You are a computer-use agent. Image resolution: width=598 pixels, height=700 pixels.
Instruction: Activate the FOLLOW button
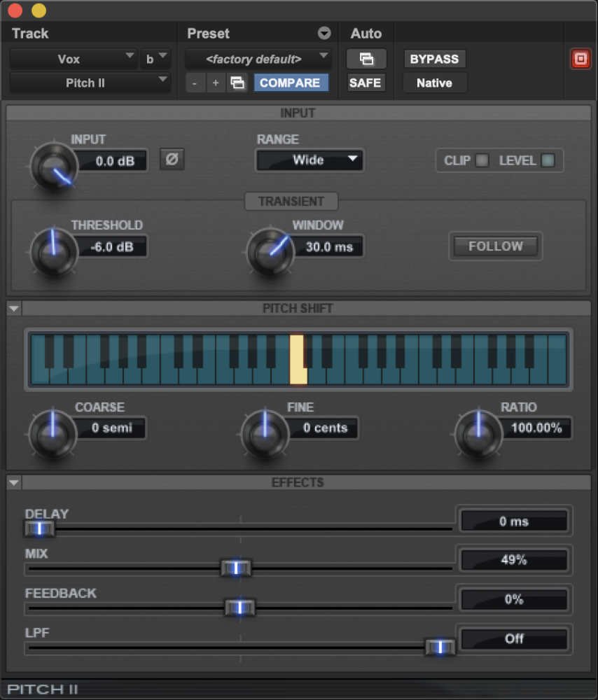495,246
